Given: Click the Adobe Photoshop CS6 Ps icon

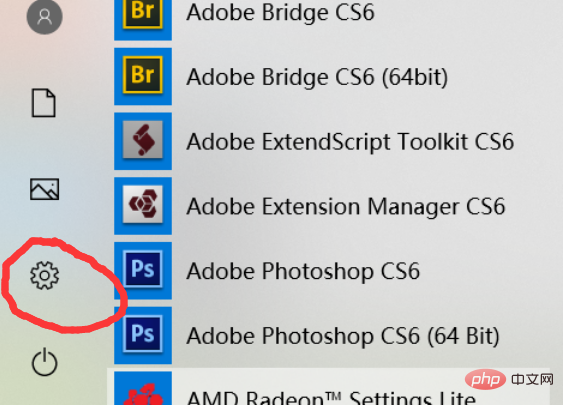Looking at the screenshot, I should click(143, 270).
